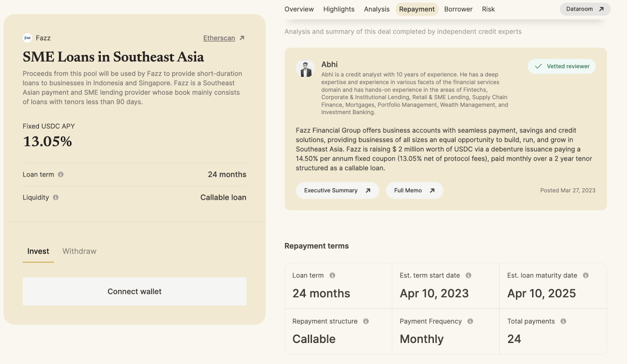Switch to the Withdraw tab
627x364 pixels.
(79, 251)
